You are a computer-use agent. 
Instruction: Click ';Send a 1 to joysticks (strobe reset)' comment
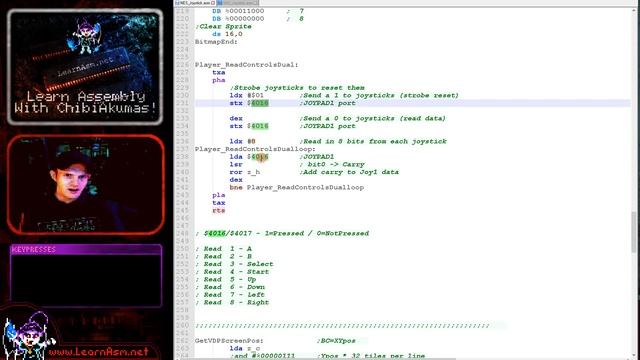pyautogui.click(x=379, y=95)
